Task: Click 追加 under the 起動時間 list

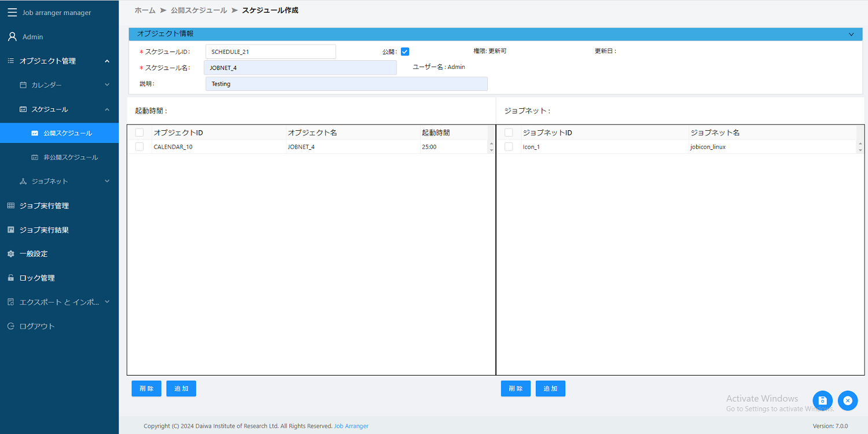Action: tap(181, 388)
